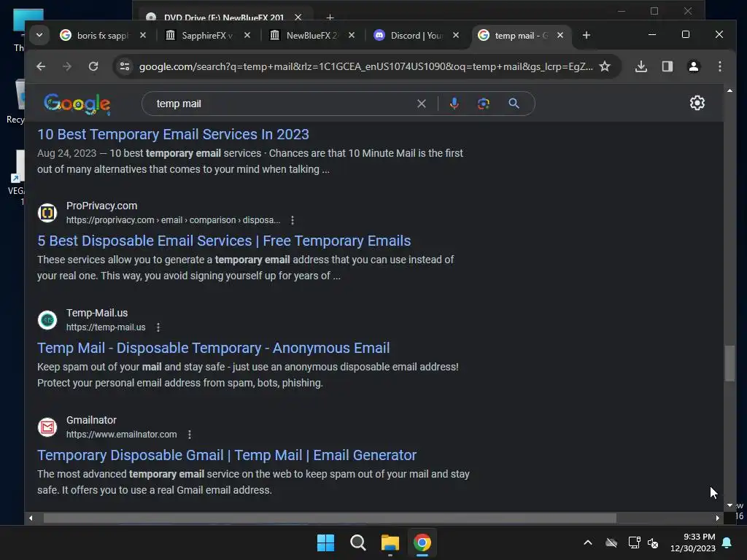Viewport: 747px width, 560px height.
Task: Open the Chrome profile icon
Action: point(694,66)
